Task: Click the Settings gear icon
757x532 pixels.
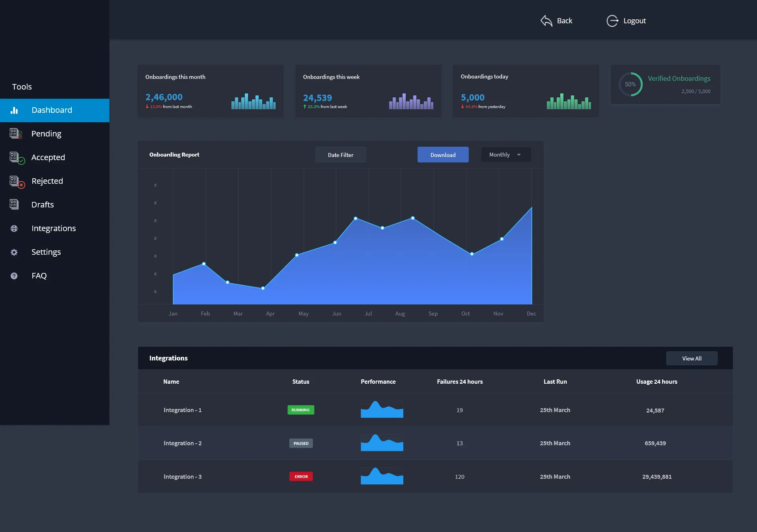Action: (x=14, y=252)
